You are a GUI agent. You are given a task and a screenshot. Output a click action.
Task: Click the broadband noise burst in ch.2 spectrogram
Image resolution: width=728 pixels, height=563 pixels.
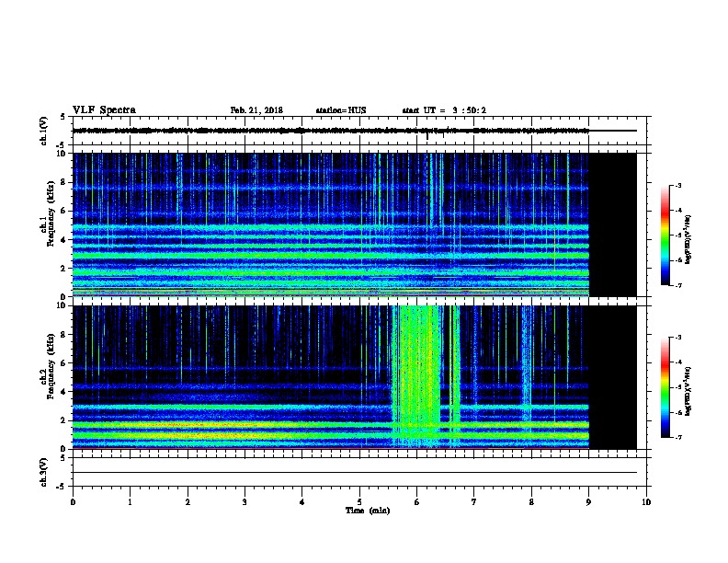416,376
